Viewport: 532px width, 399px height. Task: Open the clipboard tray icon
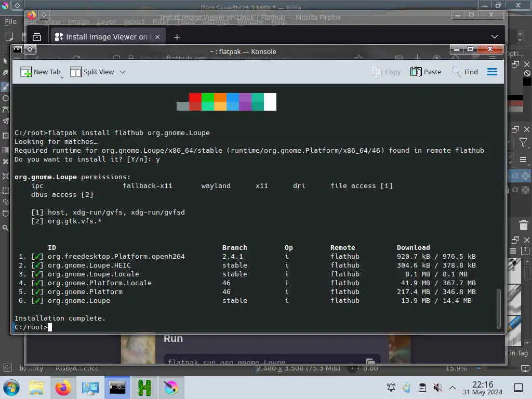click(422, 388)
